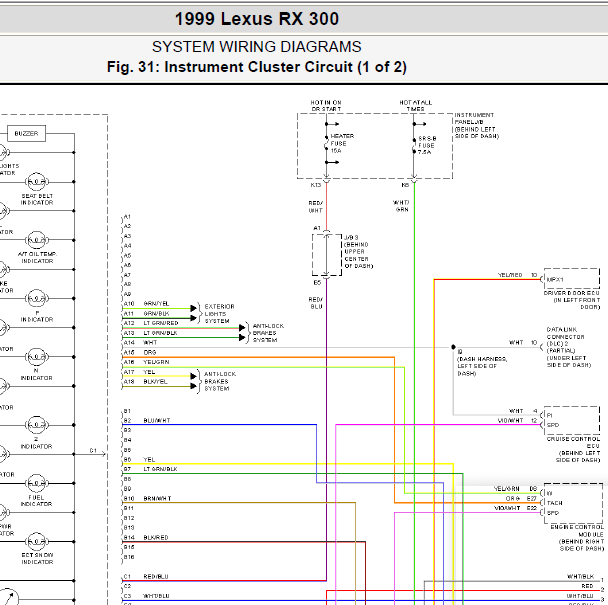Click the MPX1 terminal label
Image resolution: width=608 pixels, height=605 pixels.
click(555, 280)
